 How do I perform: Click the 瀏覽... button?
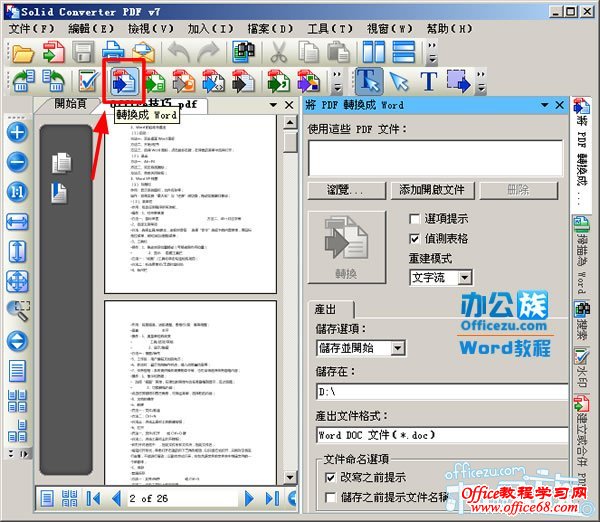click(x=346, y=190)
